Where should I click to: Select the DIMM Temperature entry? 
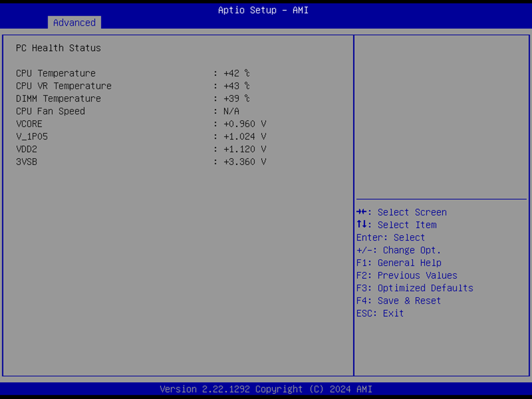(59, 98)
